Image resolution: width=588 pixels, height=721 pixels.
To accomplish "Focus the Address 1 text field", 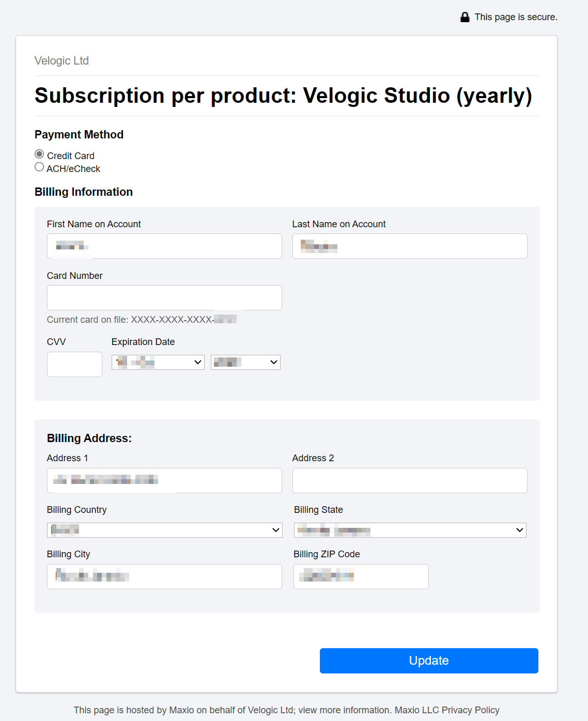I will coord(164,480).
